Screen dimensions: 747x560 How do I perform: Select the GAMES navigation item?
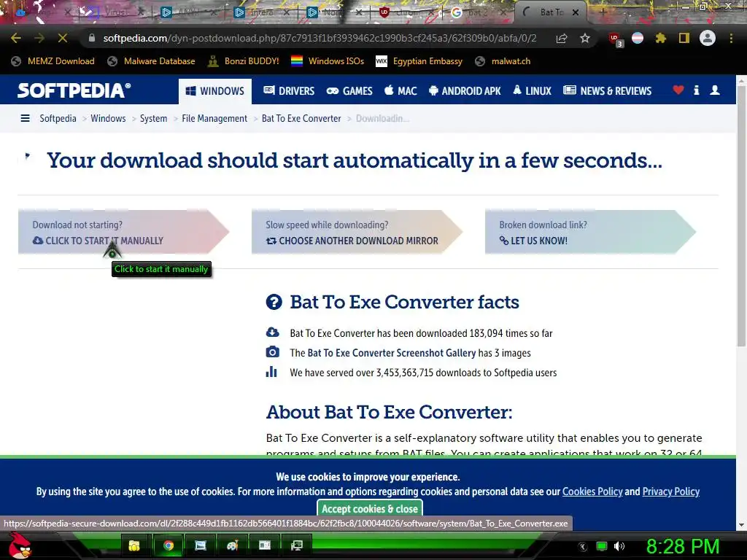(x=349, y=91)
